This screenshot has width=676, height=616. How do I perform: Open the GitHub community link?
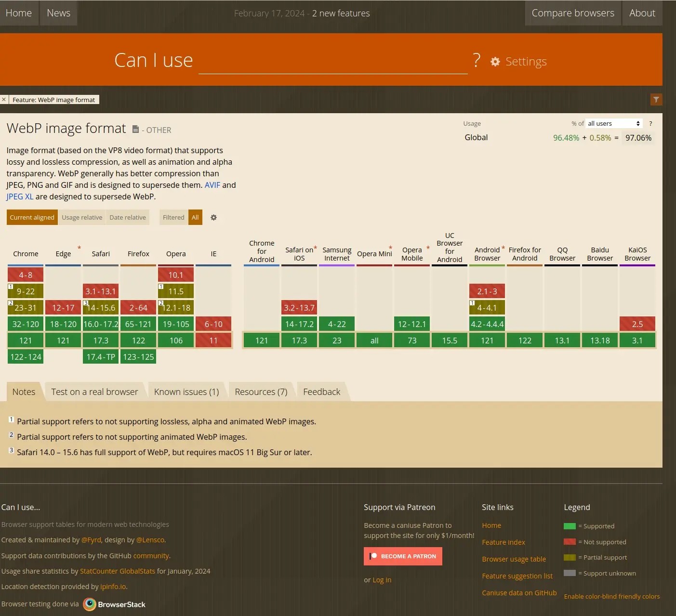(151, 556)
